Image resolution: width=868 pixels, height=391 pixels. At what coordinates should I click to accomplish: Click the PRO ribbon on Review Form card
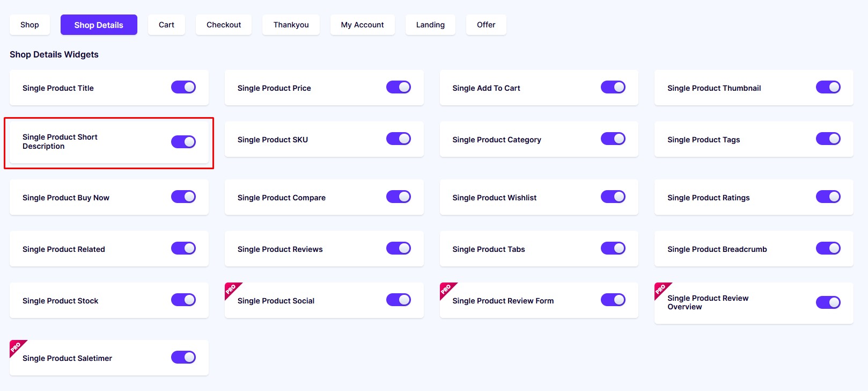(447, 289)
